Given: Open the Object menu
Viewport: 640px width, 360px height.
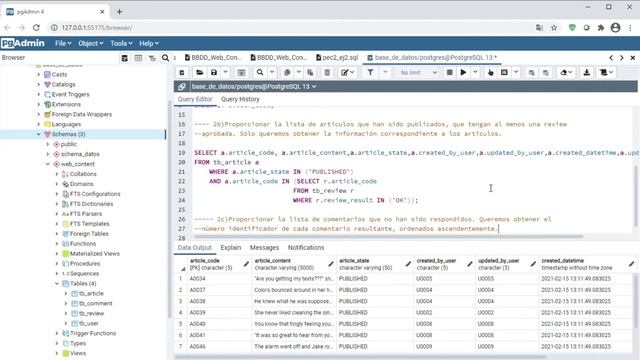Looking at the screenshot, I should (91, 43).
